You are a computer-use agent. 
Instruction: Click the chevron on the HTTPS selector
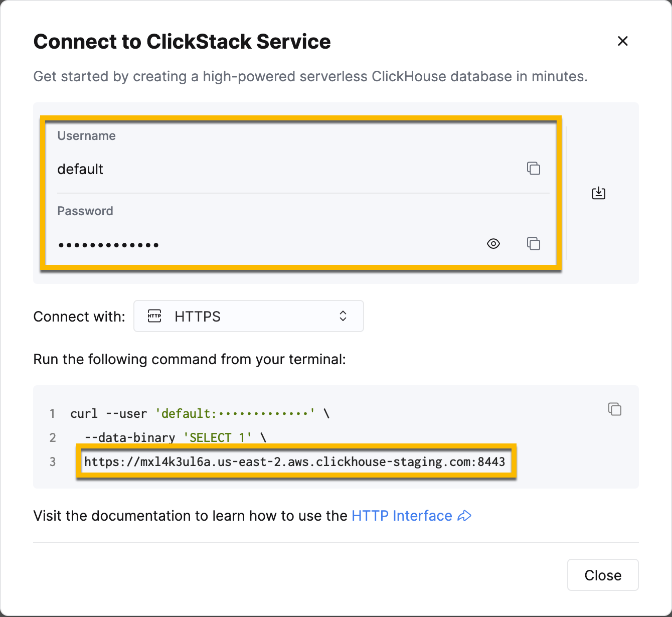[343, 316]
